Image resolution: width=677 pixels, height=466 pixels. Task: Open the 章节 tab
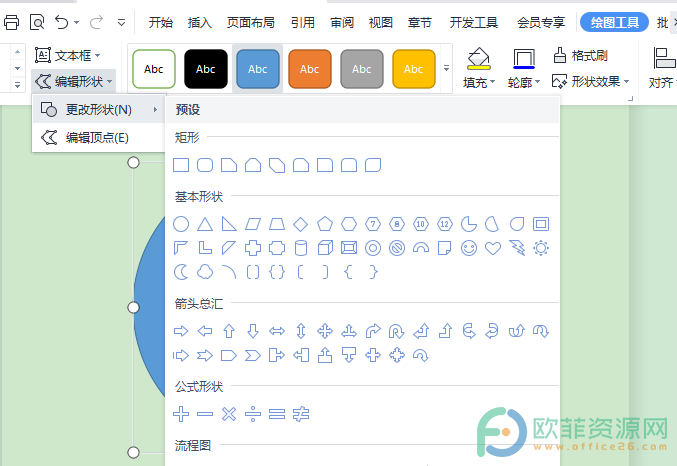pos(420,22)
